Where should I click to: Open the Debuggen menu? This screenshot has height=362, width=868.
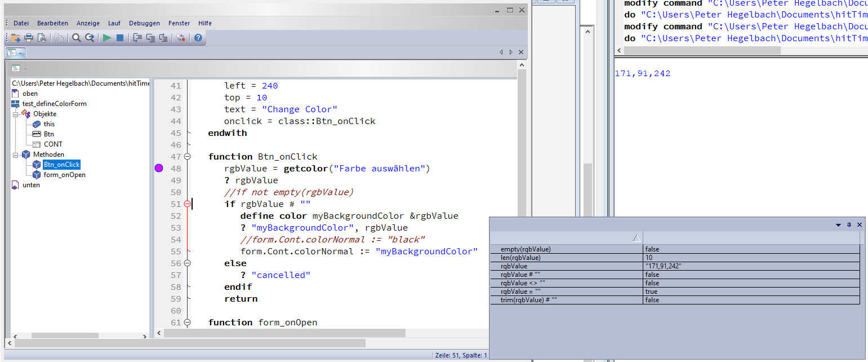click(144, 23)
